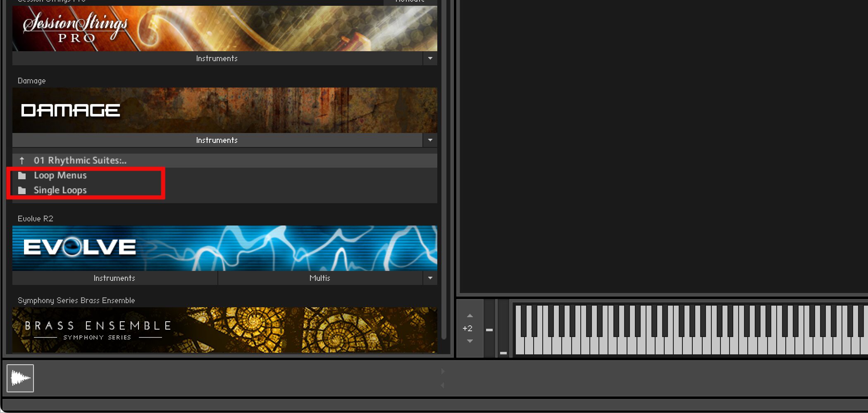Open Evolve R2 library options dropdown arrow

tap(430, 278)
